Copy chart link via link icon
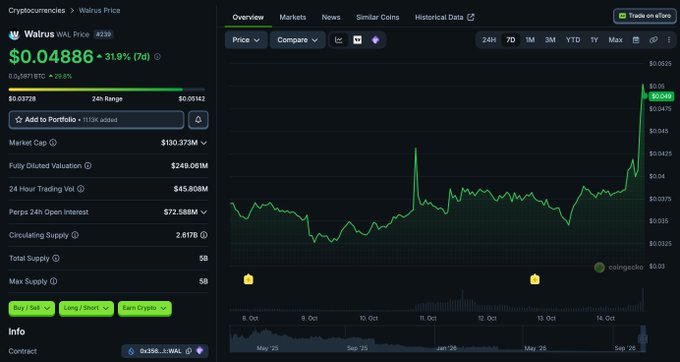 [x=653, y=40]
